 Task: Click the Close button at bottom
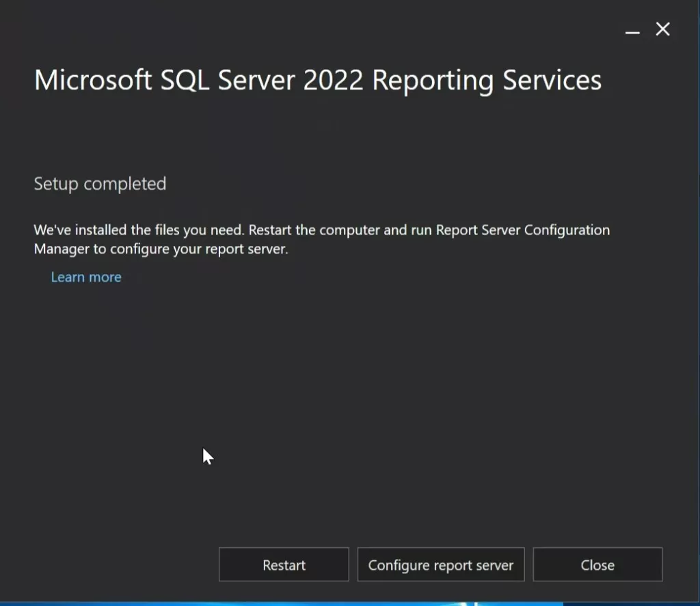click(x=597, y=564)
